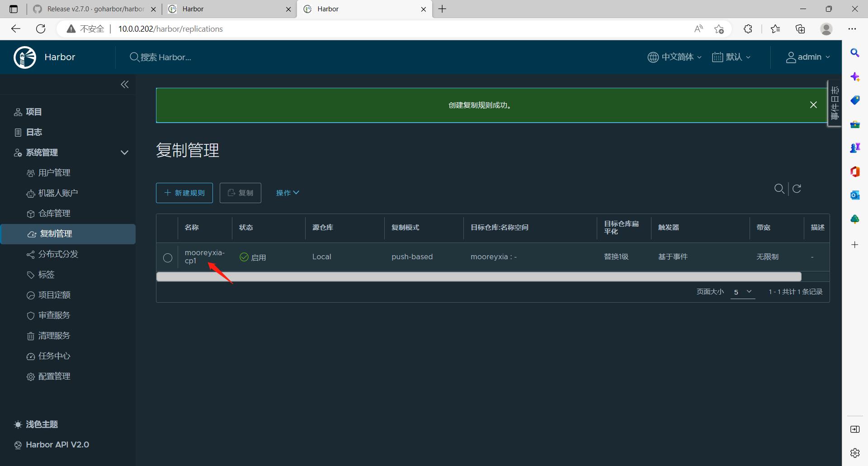868x466 pixels.
Task: Open a new browser tab
Action: (442, 9)
